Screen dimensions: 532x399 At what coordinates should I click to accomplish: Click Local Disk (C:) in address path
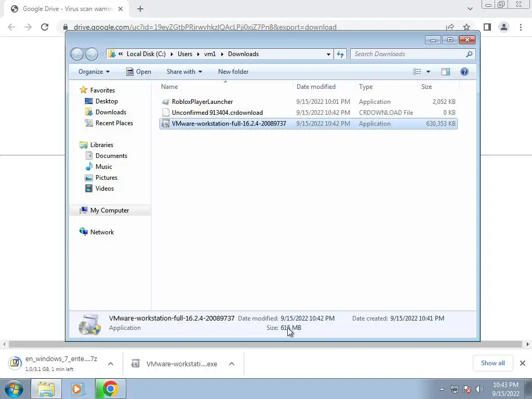pyautogui.click(x=146, y=54)
